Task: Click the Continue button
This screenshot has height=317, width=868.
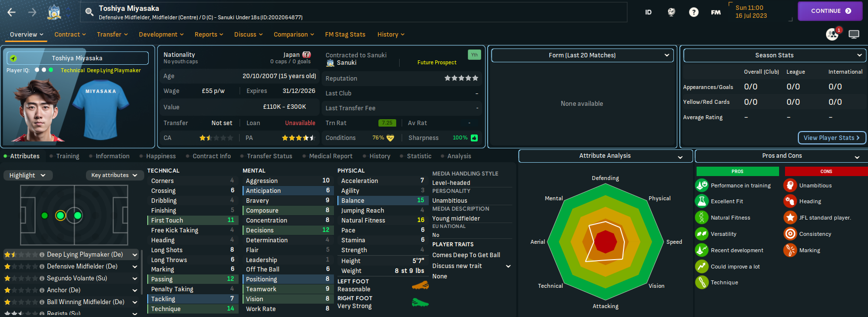Action: (830, 11)
